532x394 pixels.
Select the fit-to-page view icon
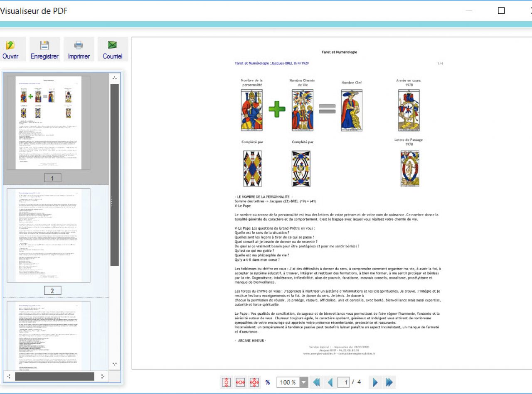[254, 382]
